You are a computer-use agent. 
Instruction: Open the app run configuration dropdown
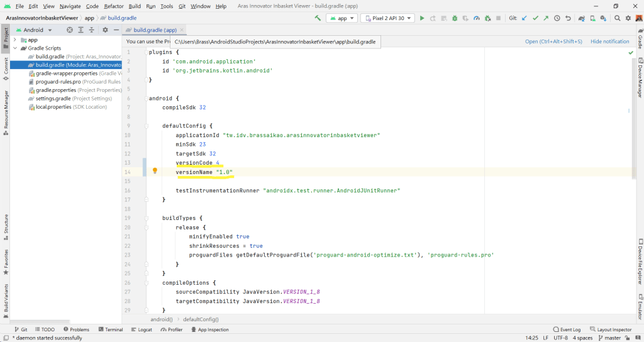coord(343,18)
